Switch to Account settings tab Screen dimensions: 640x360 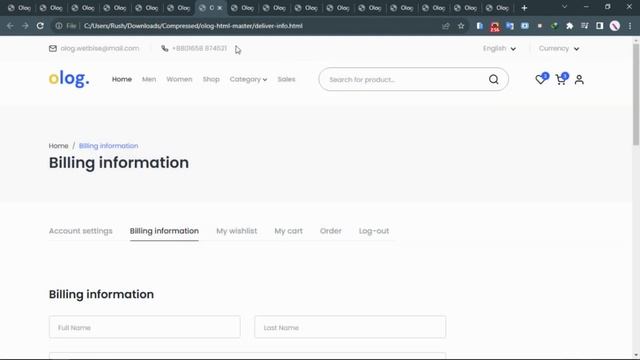click(80, 231)
